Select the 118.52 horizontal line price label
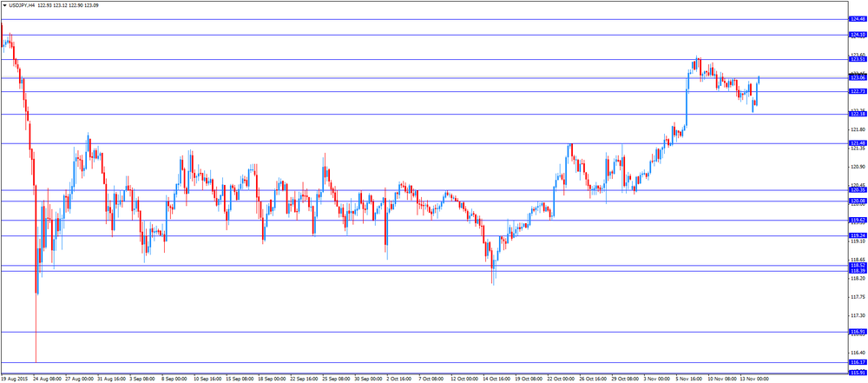 tap(858, 266)
